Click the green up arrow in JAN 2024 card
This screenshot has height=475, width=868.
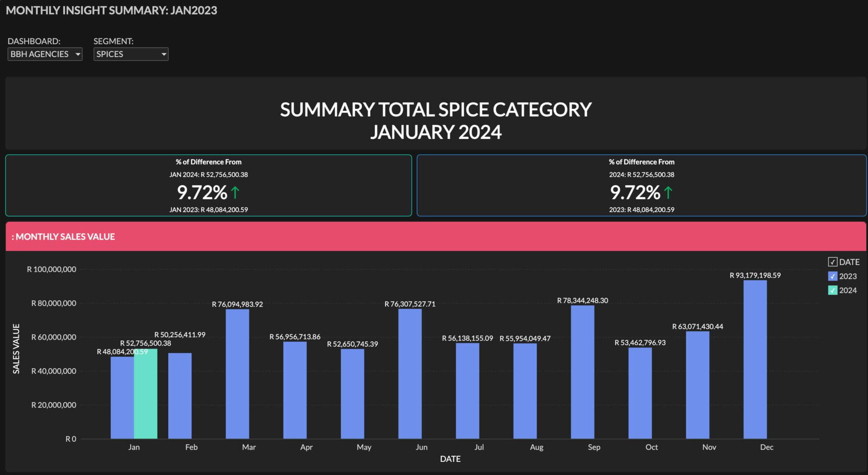pyautogui.click(x=235, y=193)
